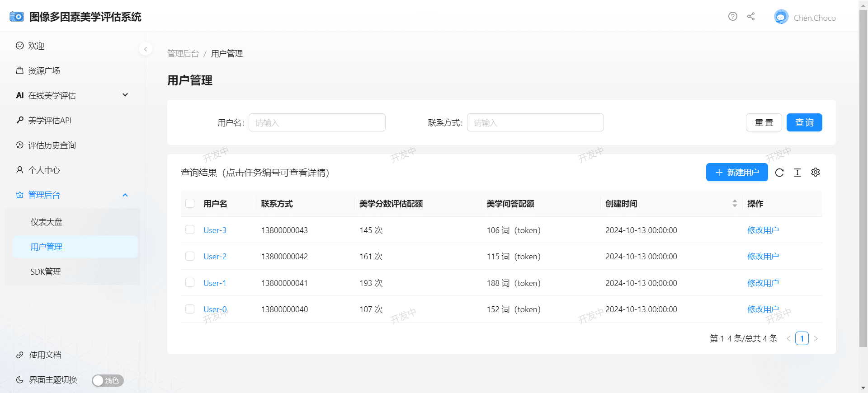
Task: Toggle the interface theme switch
Action: (x=108, y=380)
